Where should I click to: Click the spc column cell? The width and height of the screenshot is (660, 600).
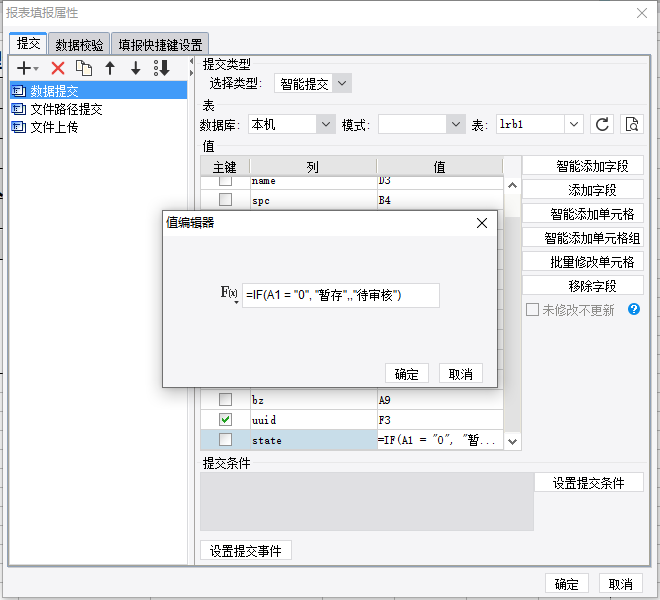pyautogui.click(x=314, y=200)
